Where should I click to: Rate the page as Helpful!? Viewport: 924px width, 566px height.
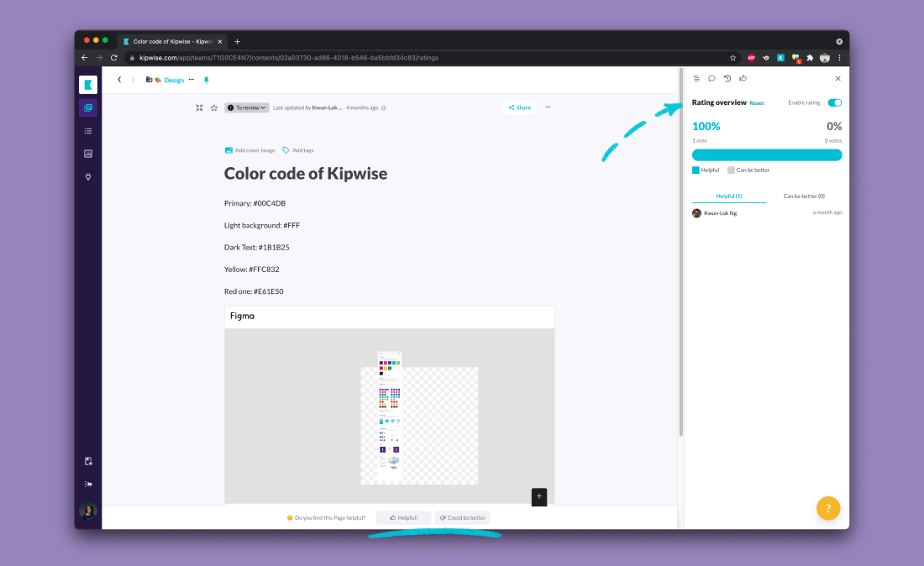403,518
